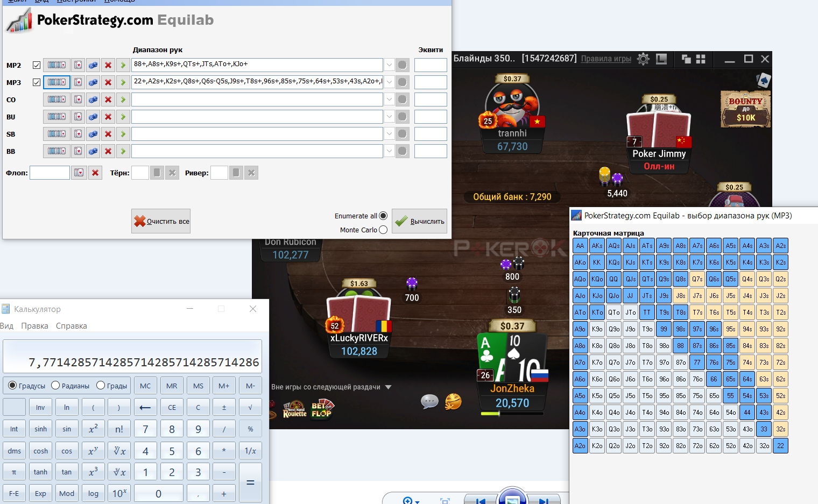The width and height of the screenshot is (818, 504).
Task: Open hand range selector for CO row
Action: (57, 100)
